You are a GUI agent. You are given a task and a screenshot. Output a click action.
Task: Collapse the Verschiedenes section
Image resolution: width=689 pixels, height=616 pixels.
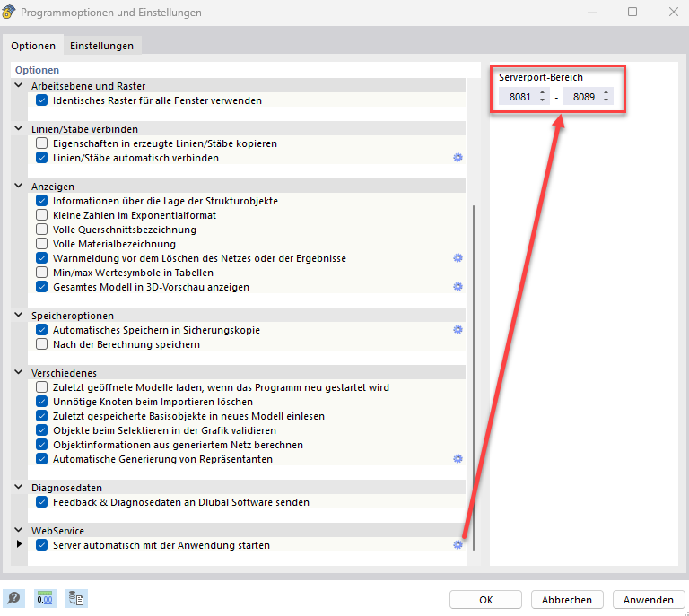pyautogui.click(x=19, y=372)
